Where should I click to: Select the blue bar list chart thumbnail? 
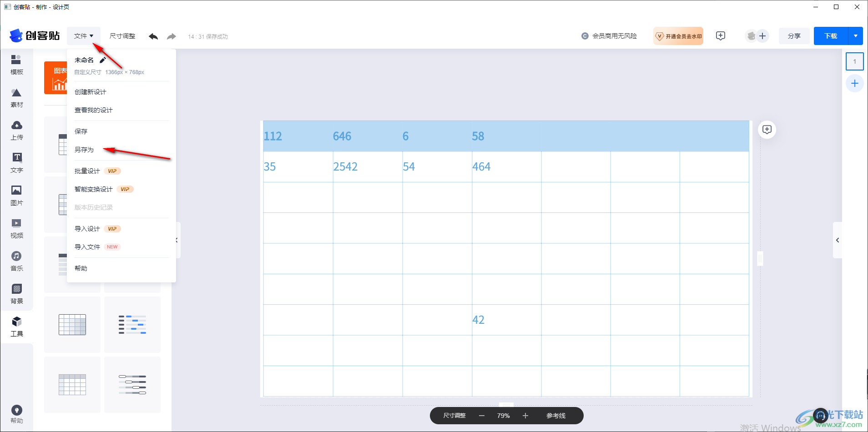[132, 325]
